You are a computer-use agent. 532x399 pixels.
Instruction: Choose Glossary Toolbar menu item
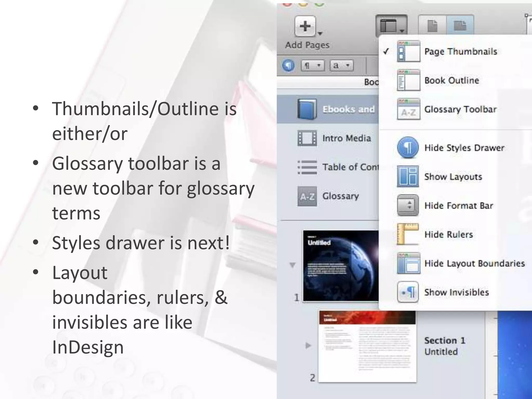455,109
